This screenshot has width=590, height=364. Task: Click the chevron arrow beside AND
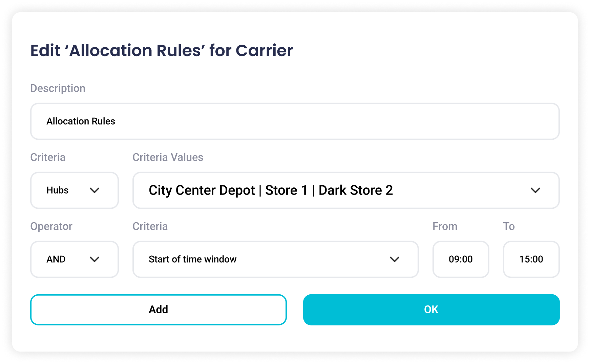point(94,259)
